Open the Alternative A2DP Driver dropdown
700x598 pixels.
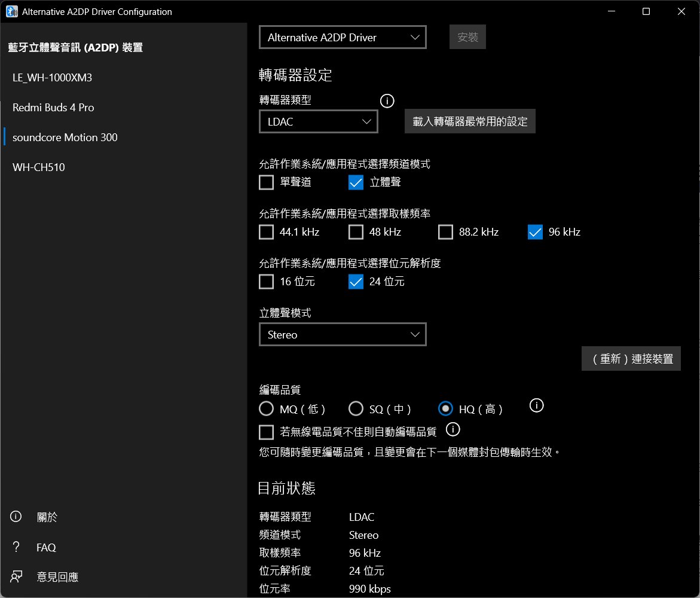[343, 37]
